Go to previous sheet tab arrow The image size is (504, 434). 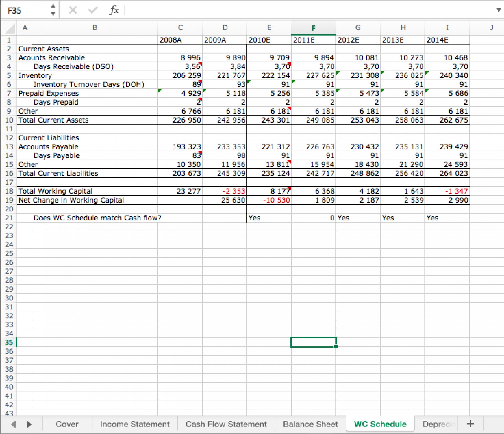13,424
